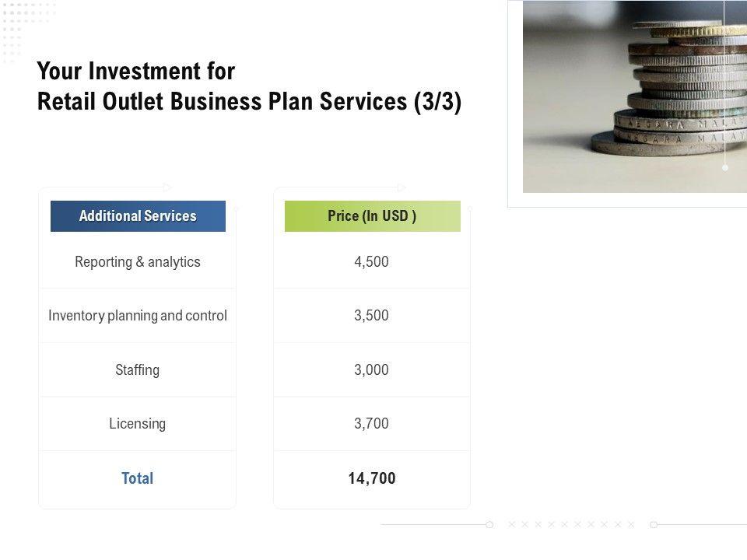Click the white dot on coin image line
This screenshot has height=560, width=747.
pos(725,167)
